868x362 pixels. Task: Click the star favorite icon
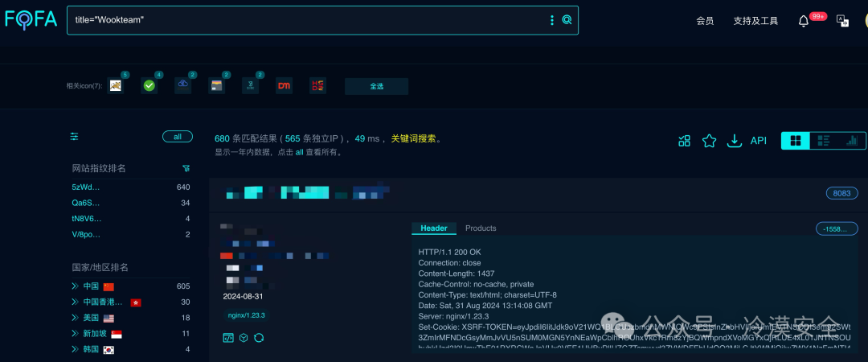click(x=709, y=141)
